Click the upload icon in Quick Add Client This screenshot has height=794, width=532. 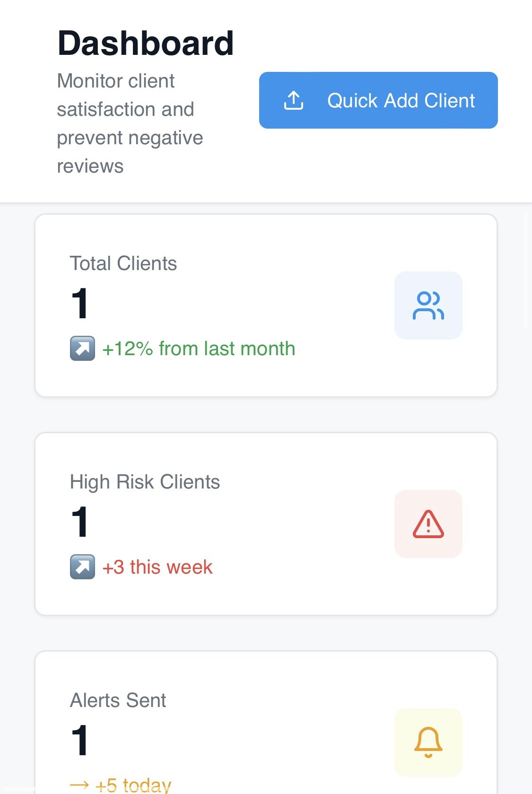tap(294, 100)
